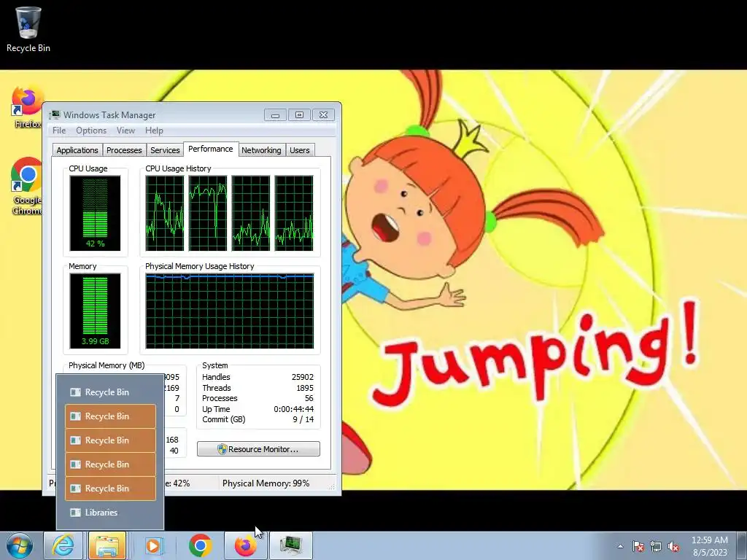Launch Firefox from its desktop shortcut
Screen dimensions: 747x560
point(27,107)
